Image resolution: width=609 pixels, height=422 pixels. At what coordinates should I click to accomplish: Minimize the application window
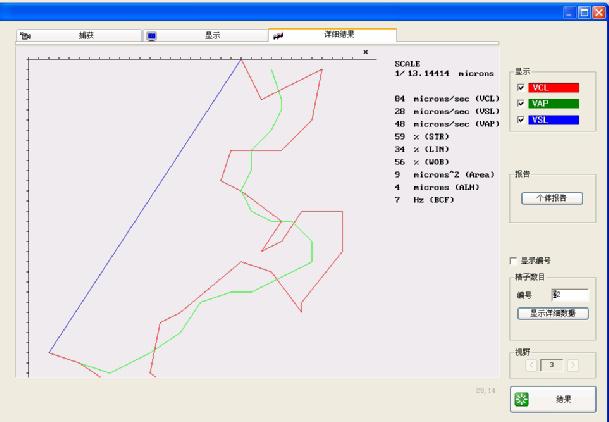(x=568, y=13)
